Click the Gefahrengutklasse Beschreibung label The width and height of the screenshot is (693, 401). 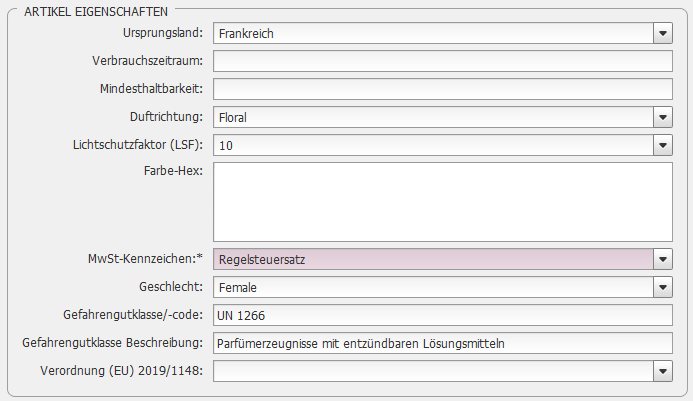tap(113, 343)
